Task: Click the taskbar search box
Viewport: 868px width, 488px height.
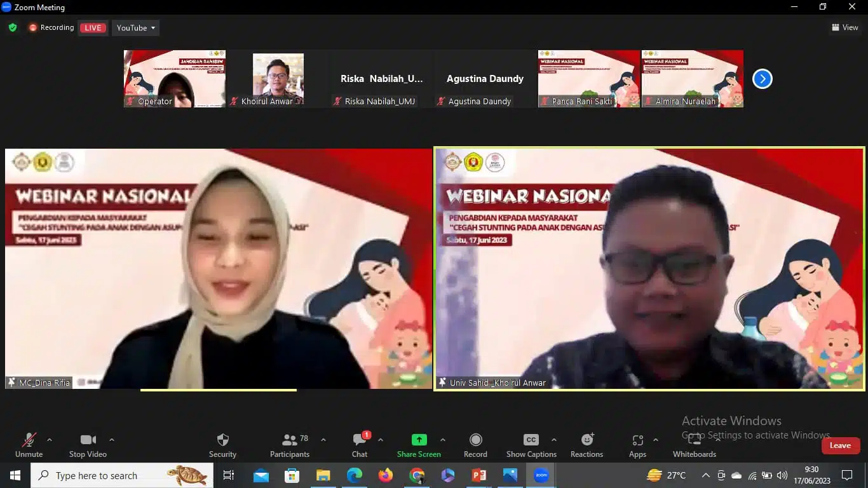Action: point(122,475)
